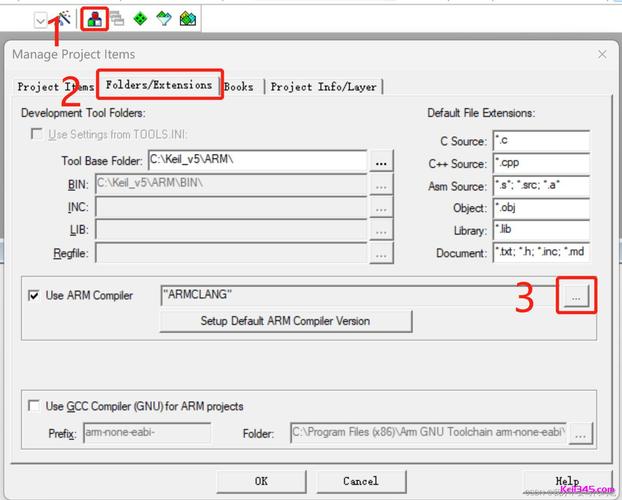
Task: Open the Pack Installer icon
Action: pos(187,18)
